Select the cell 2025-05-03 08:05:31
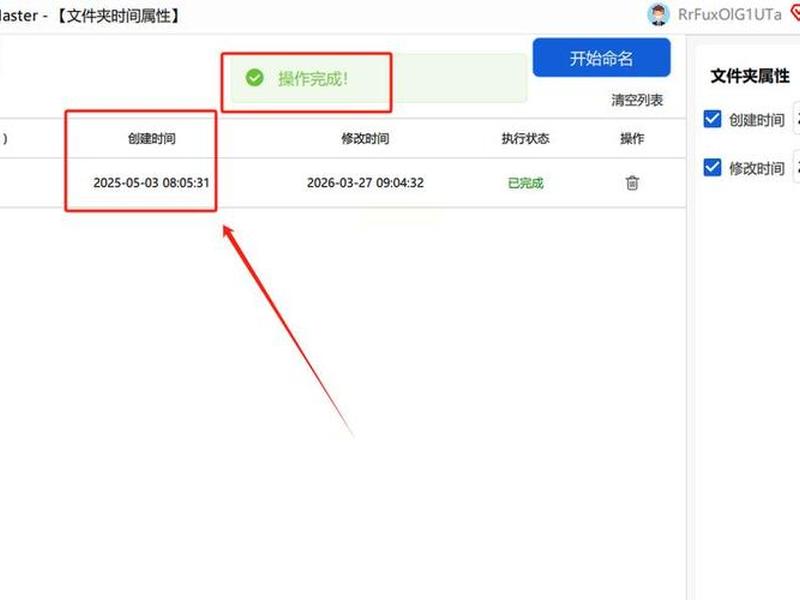 (152, 183)
